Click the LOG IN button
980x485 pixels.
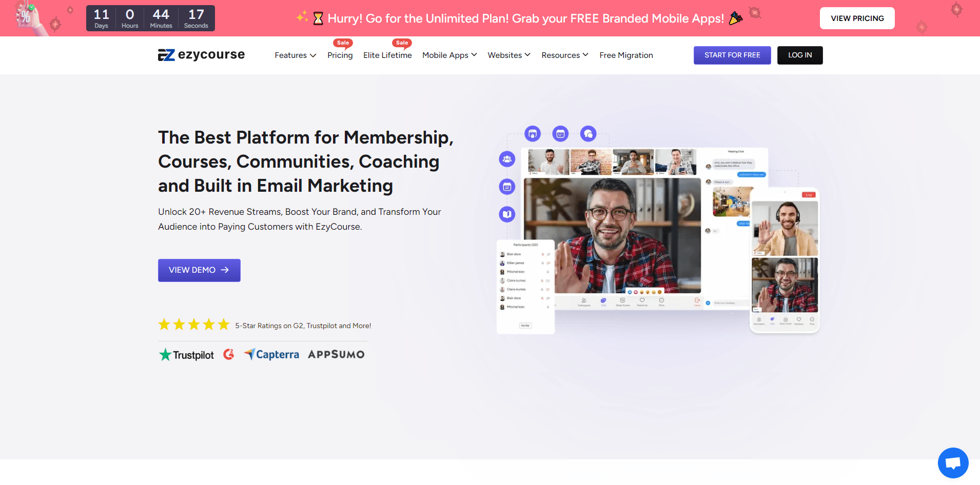click(800, 55)
